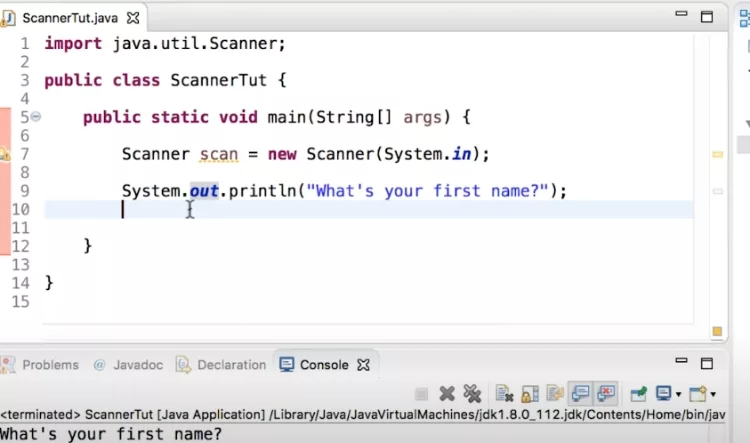This screenshot has height=443, width=750.
Task: Close the ScannerTut.java editor tab
Action: pyautogui.click(x=131, y=19)
